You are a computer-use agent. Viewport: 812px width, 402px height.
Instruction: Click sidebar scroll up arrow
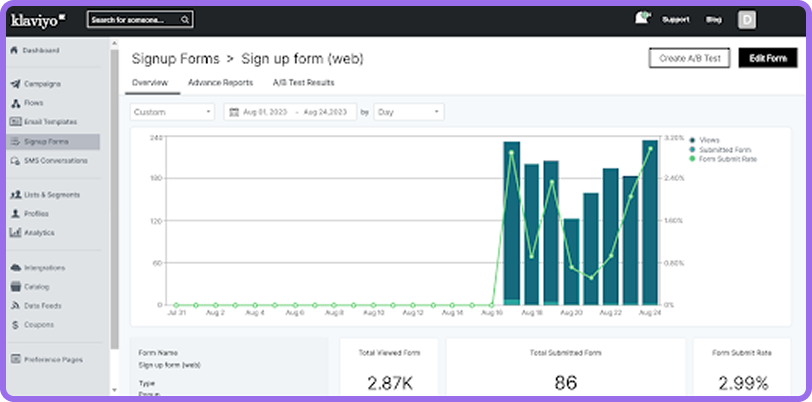point(114,44)
